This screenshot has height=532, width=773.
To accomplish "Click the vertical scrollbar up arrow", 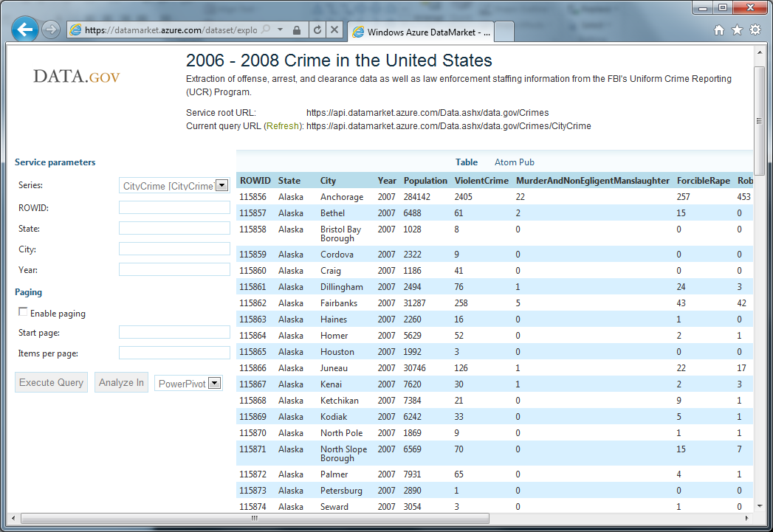I will [x=759, y=52].
